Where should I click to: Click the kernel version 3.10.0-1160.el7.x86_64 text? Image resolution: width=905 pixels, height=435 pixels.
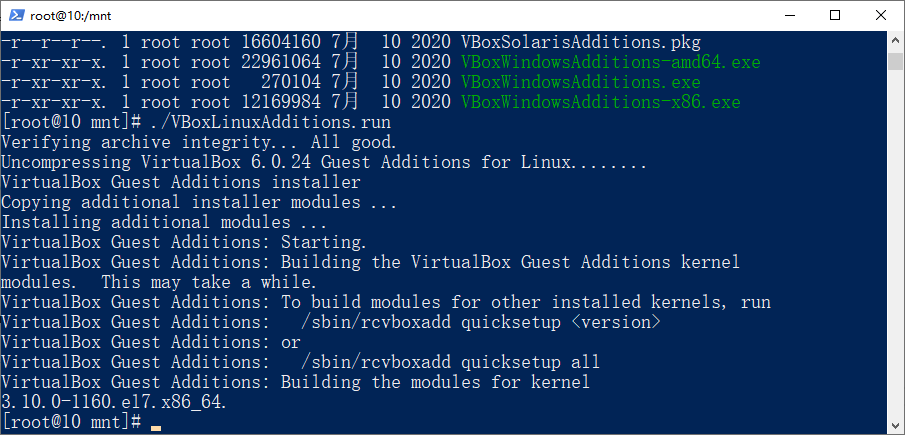[x=114, y=402]
